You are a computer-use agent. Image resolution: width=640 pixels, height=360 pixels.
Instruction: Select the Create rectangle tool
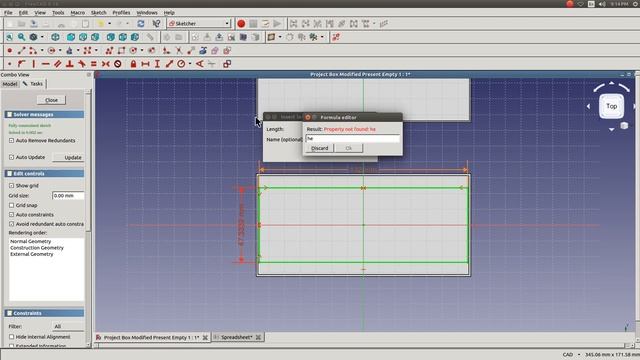[121, 51]
